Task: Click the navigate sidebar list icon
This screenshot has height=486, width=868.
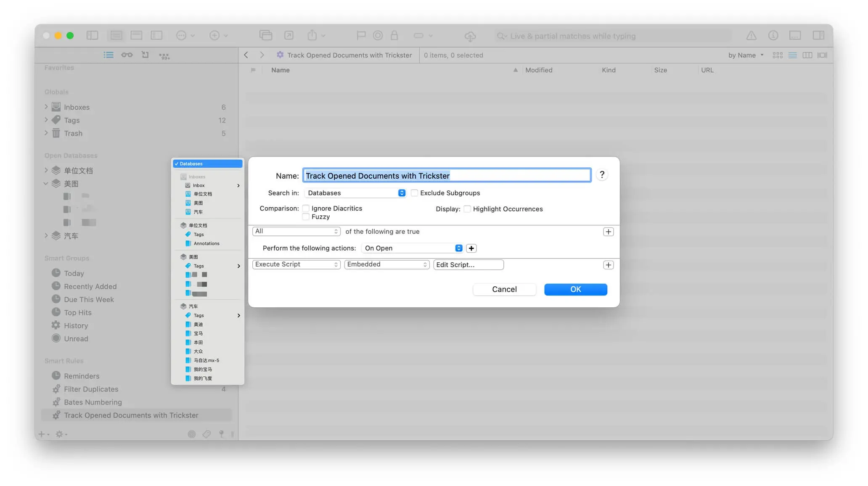Action: coord(108,55)
